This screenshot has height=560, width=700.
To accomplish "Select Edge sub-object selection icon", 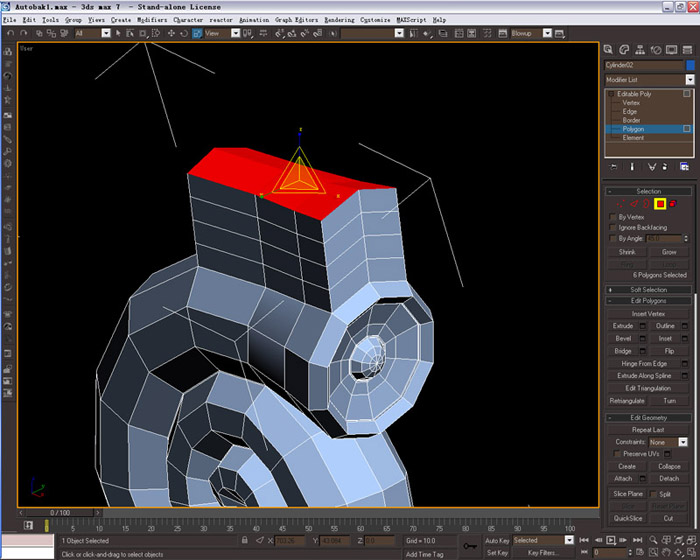I will [634, 204].
